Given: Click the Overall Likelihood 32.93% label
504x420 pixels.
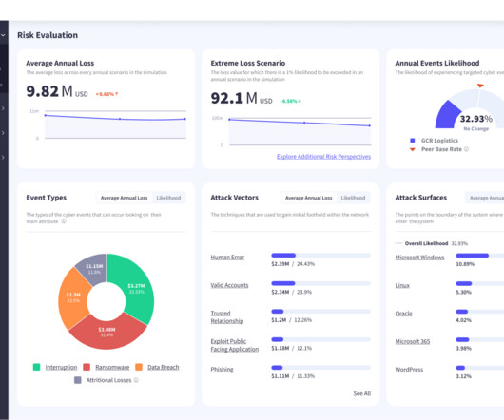Looking at the screenshot, I should pyautogui.click(x=436, y=243).
